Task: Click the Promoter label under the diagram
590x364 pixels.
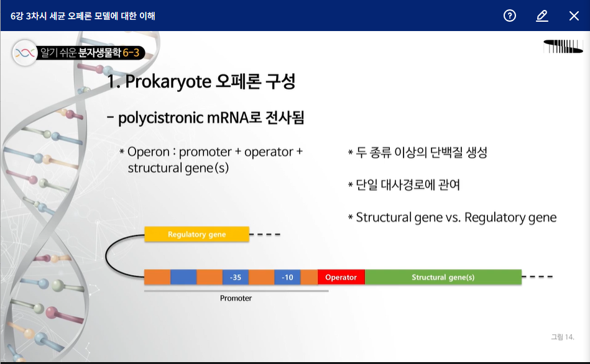Action: [x=236, y=298]
